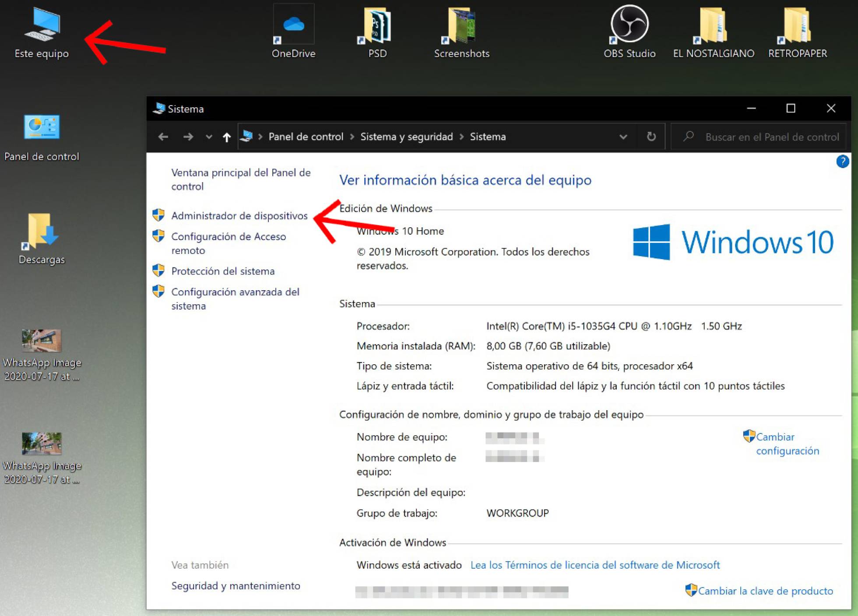Navigate to Panel de control breadcrumb
The image size is (858, 616).
pyautogui.click(x=306, y=137)
